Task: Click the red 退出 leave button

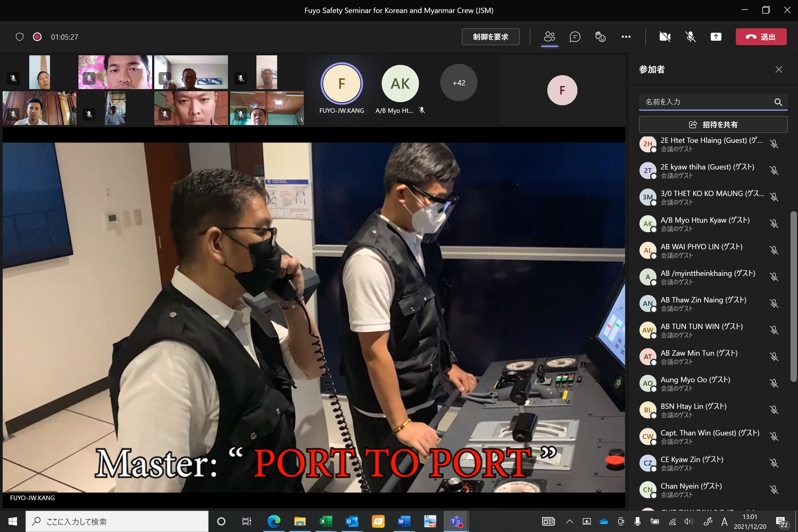Action: 761,37
